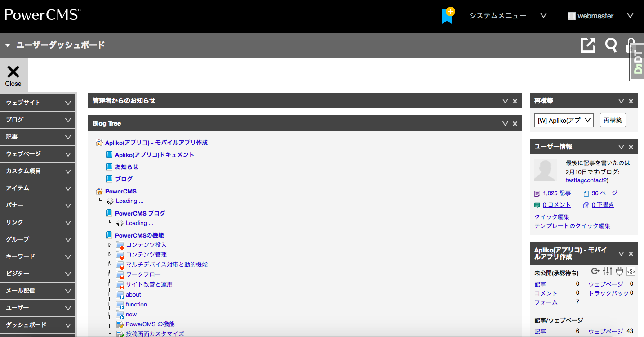This screenshot has height=337, width=644.
Task: Click the rebuild arrow icon in Apliko widget
Action: [595, 271]
